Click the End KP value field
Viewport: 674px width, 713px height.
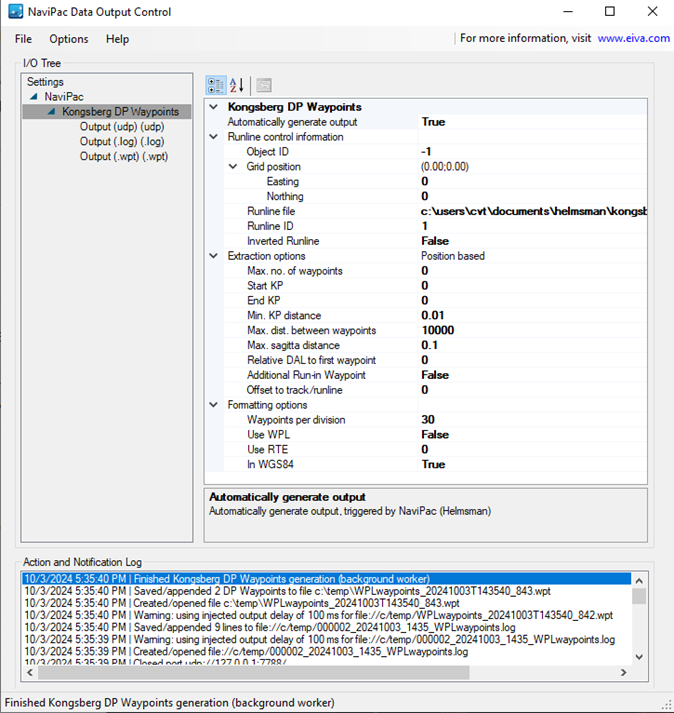coord(532,301)
